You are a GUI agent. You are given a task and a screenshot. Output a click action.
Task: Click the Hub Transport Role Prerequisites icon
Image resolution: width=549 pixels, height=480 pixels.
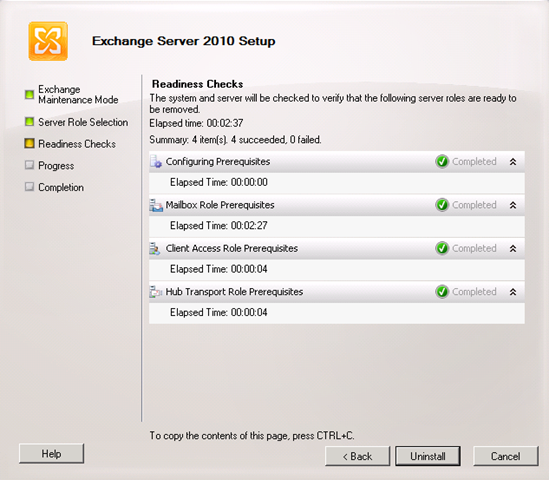coord(155,292)
